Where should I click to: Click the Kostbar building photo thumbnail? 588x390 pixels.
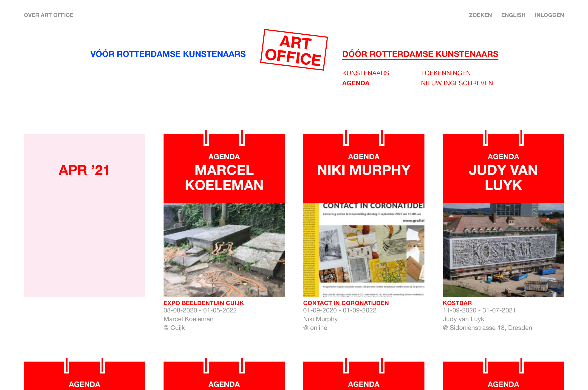point(503,250)
